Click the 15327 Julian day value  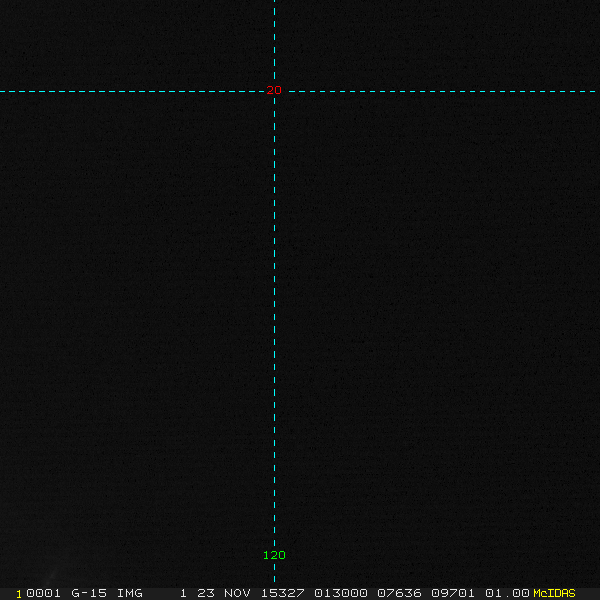pos(282,593)
